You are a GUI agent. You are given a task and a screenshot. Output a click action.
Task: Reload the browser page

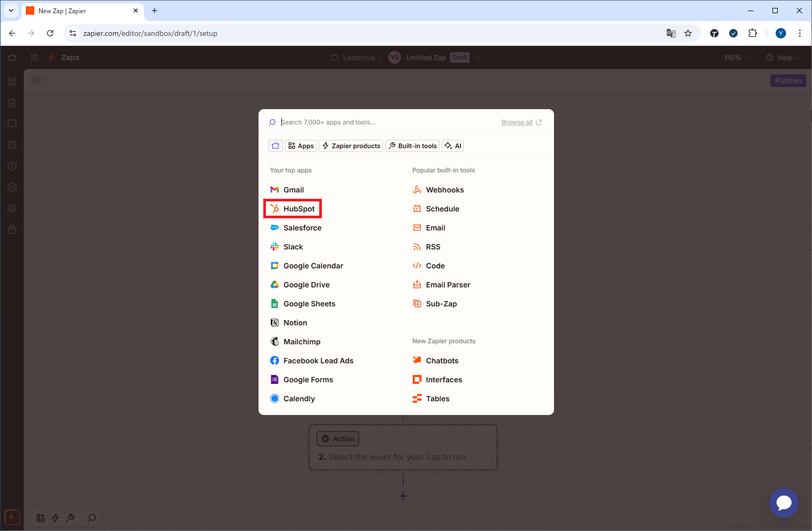point(50,33)
